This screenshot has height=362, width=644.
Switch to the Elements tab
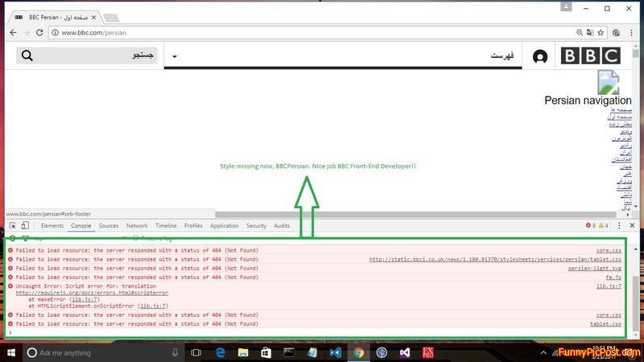52,225
